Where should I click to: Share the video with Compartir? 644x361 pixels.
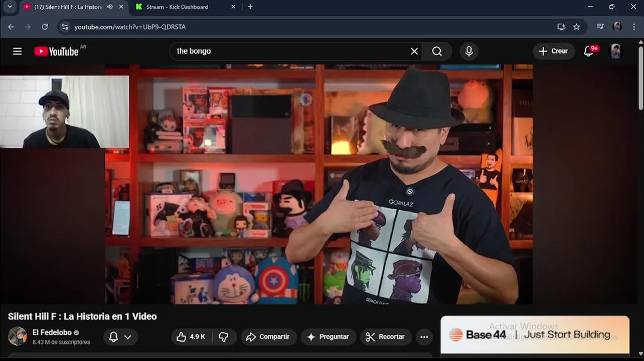pyautogui.click(x=268, y=337)
